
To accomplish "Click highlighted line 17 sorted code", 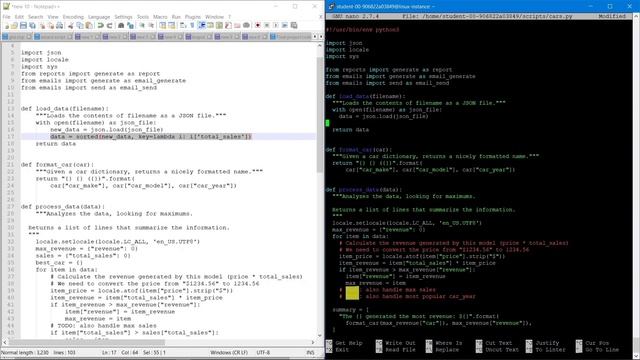I will [x=151, y=137].
